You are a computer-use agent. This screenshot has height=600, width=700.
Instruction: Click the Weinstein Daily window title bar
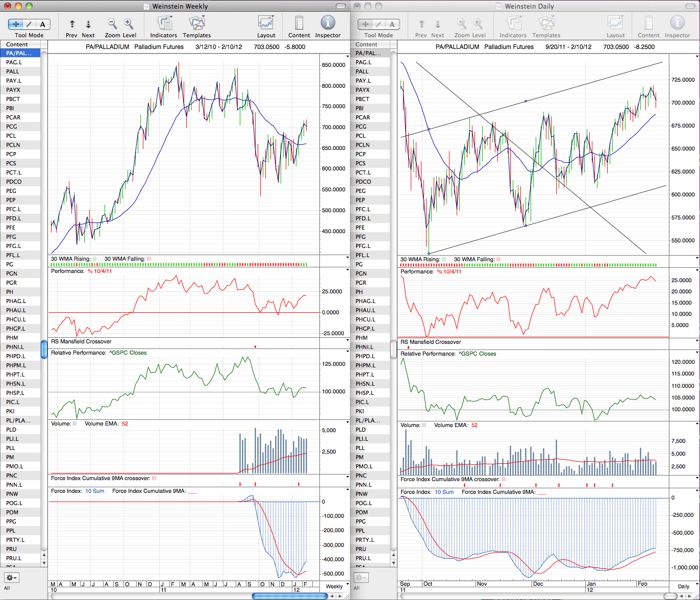click(525, 6)
